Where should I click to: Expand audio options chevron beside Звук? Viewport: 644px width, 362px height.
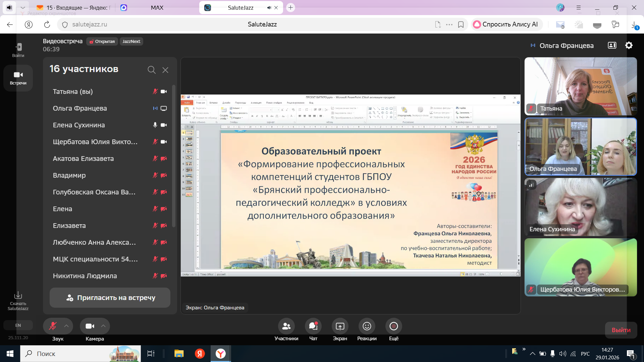pos(66,326)
